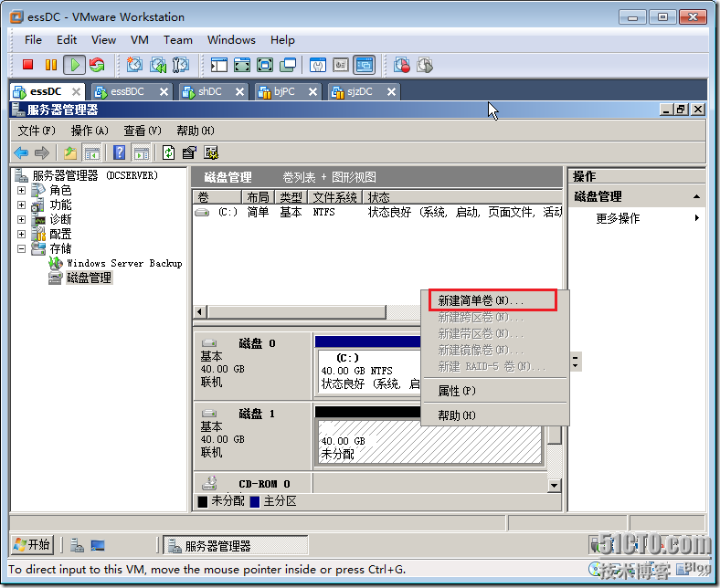Click the Capture Screen record icon
Screen dimensions: 720x588
pyautogui.click(x=402, y=65)
